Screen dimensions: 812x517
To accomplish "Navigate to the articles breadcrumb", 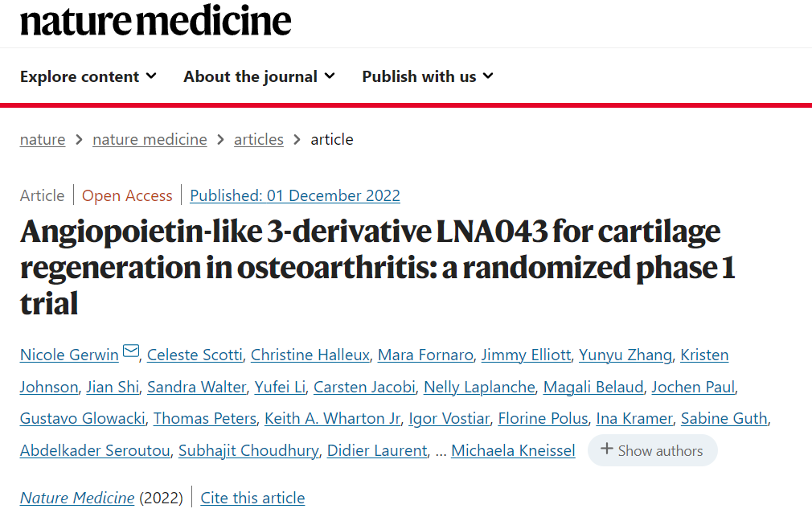I will pyautogui.click(x=258, y=139).
